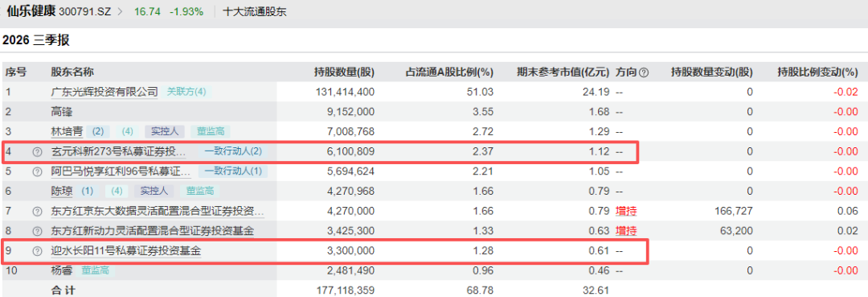Image resolution: width=868 pixels, height=297 pixels.
Task: Select the 杨睿 shareholder name
Action: click(x=61, y=271)
